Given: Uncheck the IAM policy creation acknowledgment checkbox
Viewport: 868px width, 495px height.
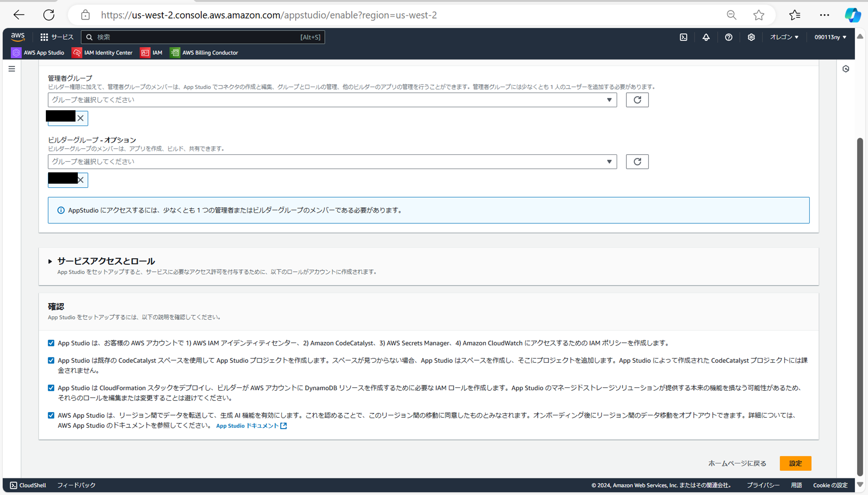Looking at the screenshot, I should [51, 343].
